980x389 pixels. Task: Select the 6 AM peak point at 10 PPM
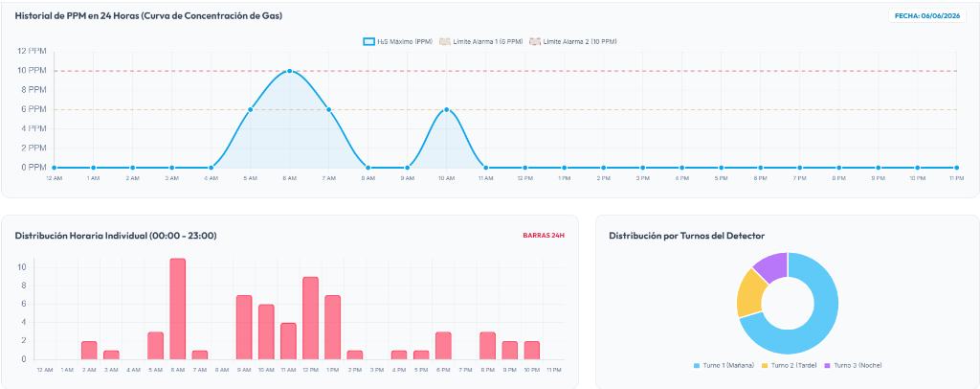[x=289, y=71]
